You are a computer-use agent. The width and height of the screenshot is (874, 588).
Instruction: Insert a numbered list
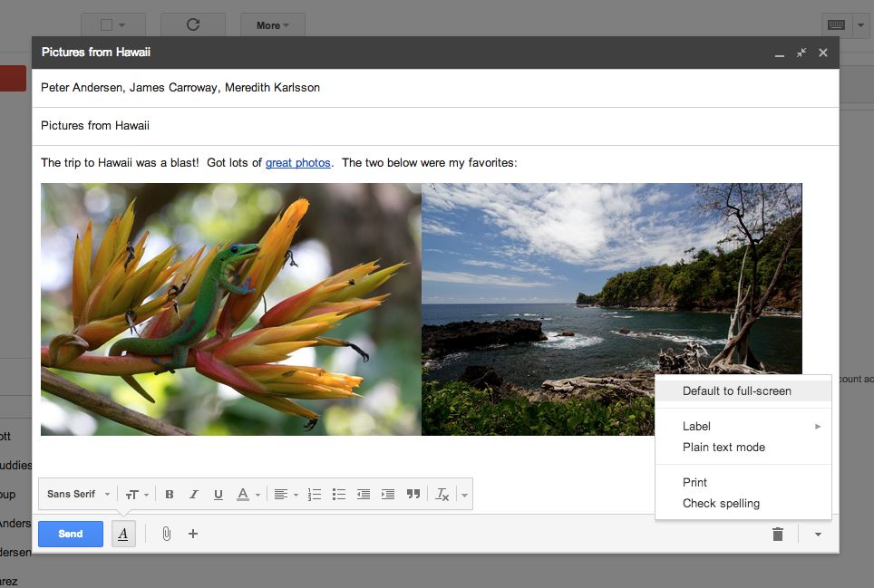(x=315, y=494)
